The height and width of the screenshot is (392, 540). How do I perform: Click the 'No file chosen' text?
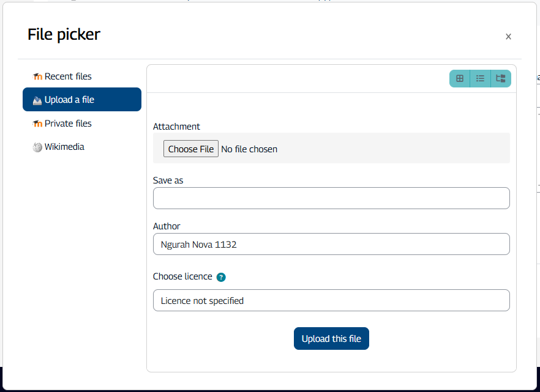pyautogui.click(x=249, y=149)
